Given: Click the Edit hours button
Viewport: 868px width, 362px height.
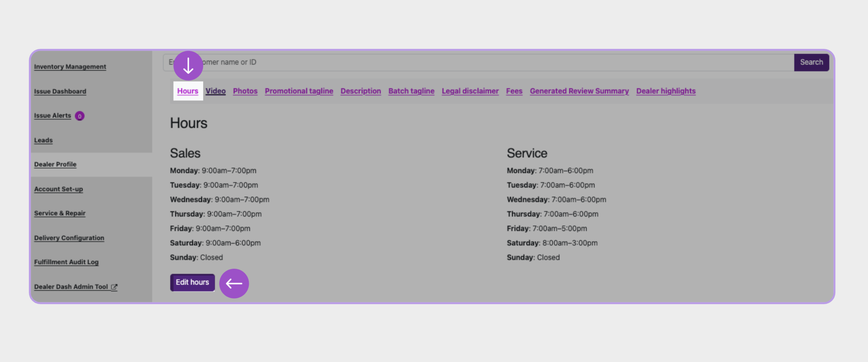Looking at the screenshot, I should tap(192, 282).
